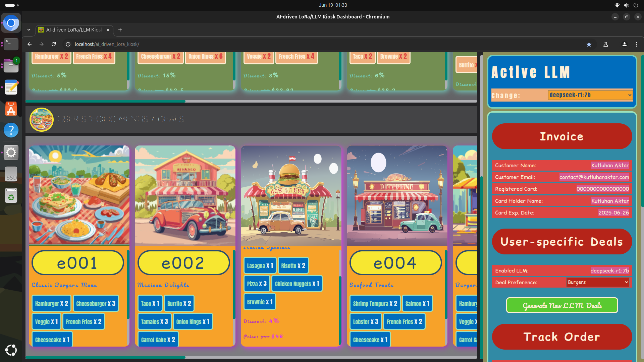Select the e001 deal button

coord(77,263)
